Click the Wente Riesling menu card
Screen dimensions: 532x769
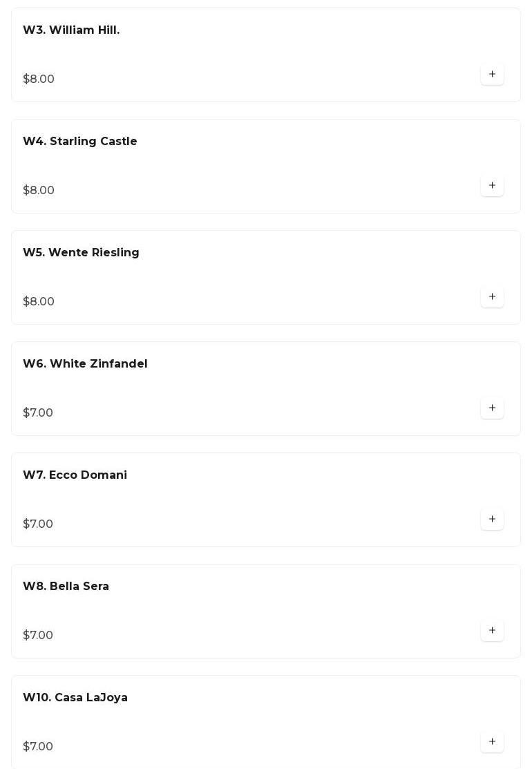click(266, 278)
